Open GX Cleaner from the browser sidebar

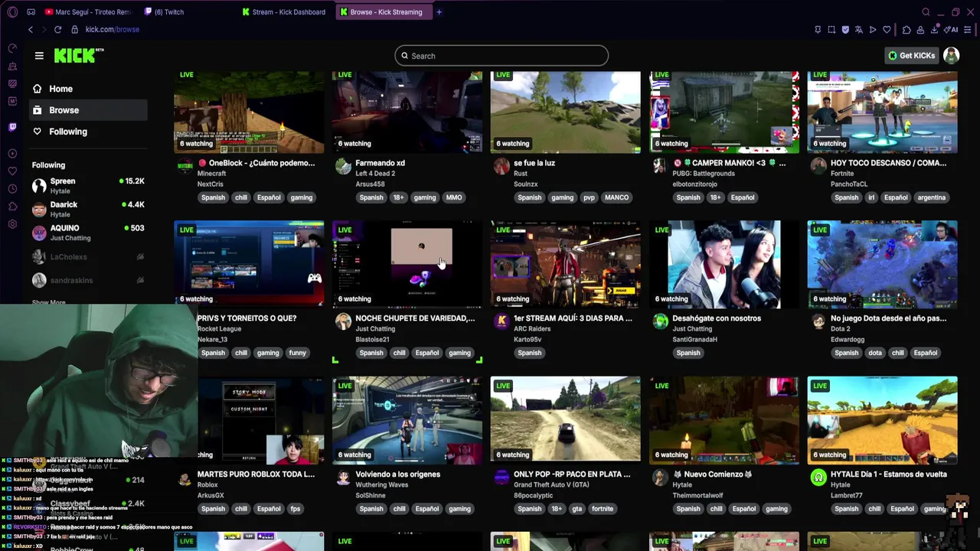[12, 66]
